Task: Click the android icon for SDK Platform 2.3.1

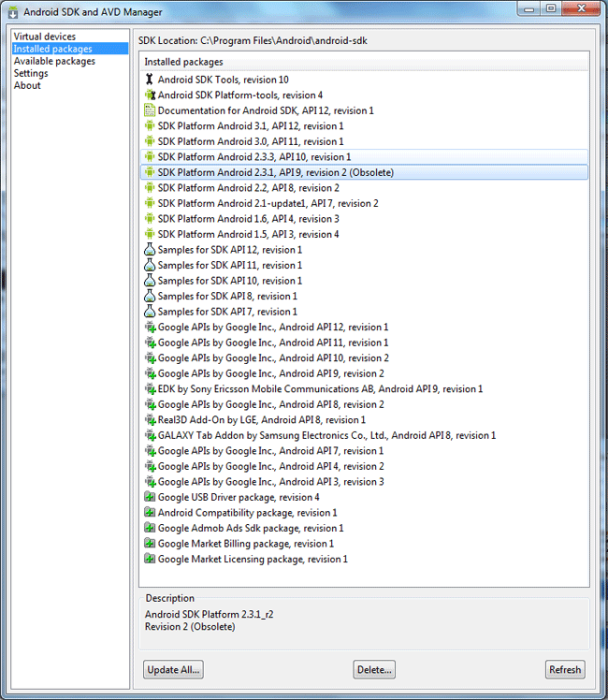Action: (x=150, y=172)
